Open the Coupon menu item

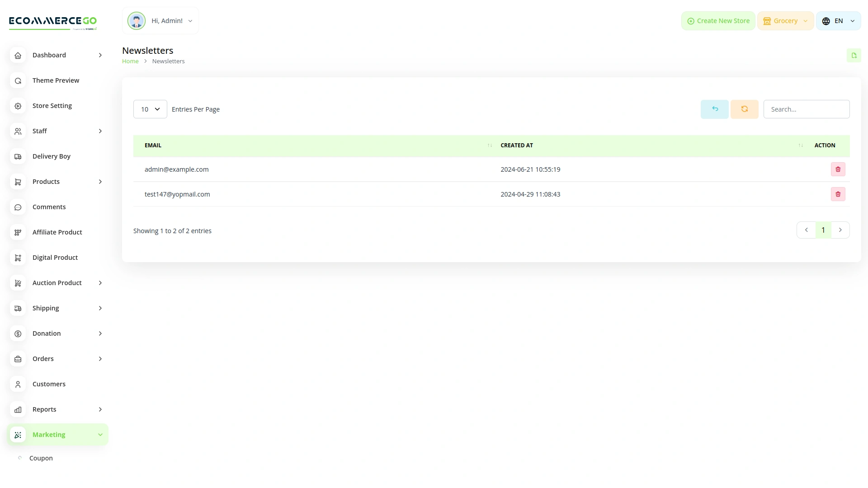tap(41, 458)
